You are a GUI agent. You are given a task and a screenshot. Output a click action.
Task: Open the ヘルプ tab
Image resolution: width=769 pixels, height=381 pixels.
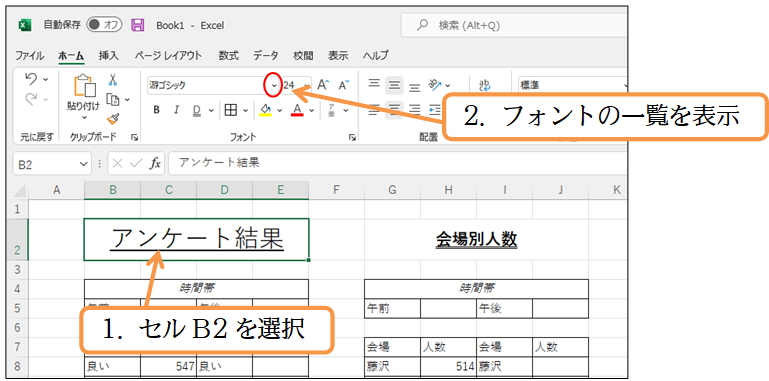coord(376,55)
